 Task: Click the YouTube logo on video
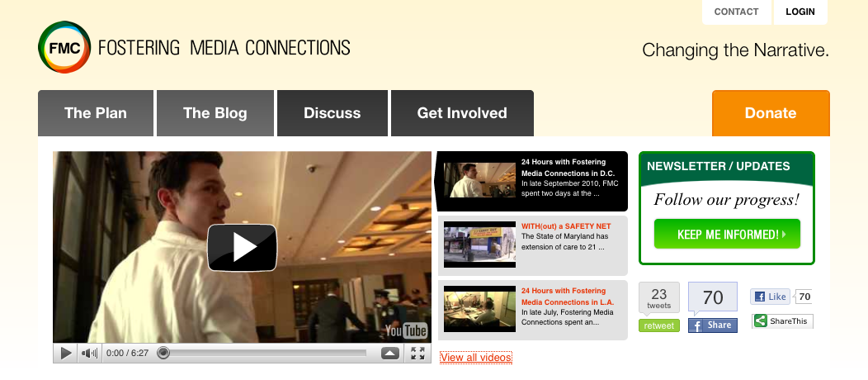406,331
